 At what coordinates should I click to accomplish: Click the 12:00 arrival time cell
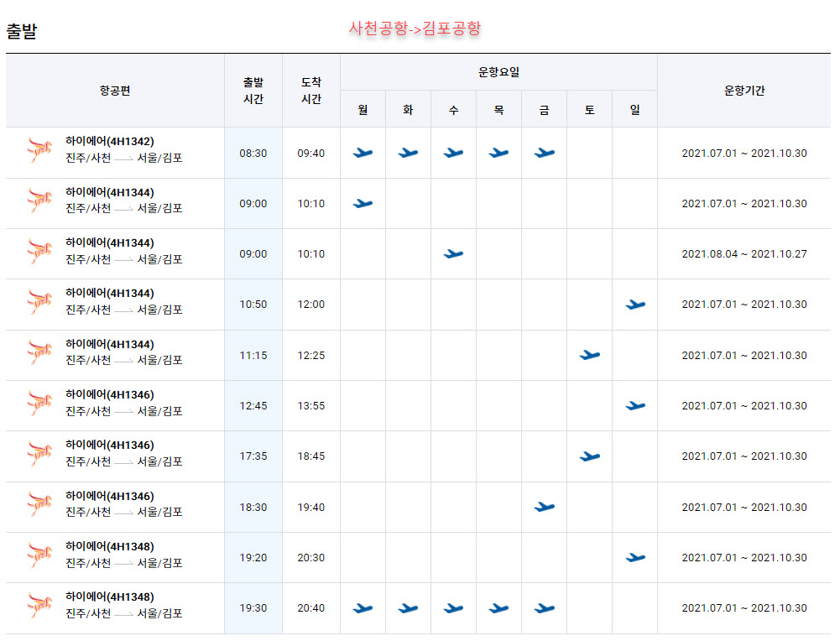[311, 305]
